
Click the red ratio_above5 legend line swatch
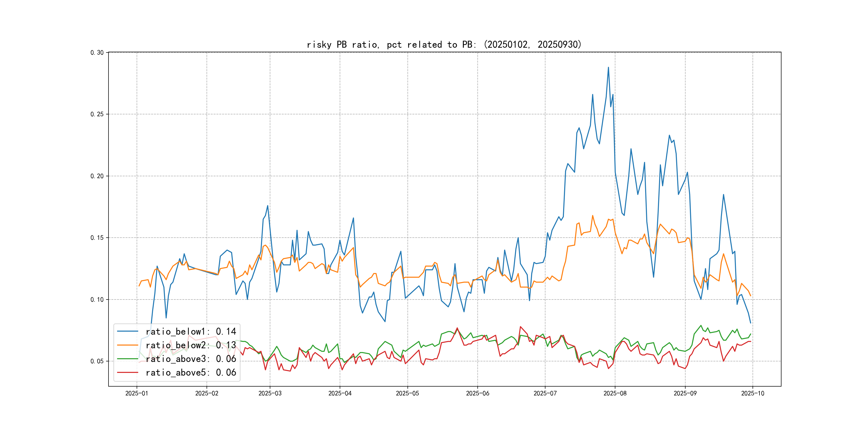pyautogui.click(x=127, y=372)
